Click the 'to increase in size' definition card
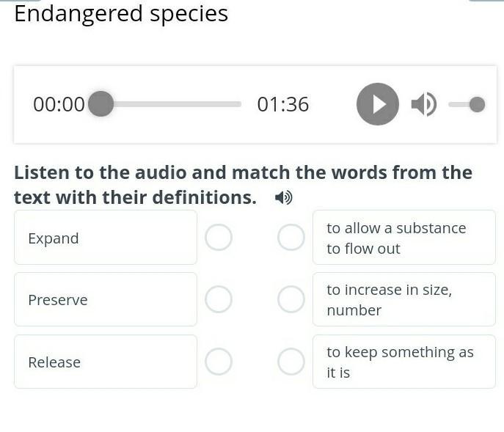Viewport: 504px width, 432px height. (404, 299)
